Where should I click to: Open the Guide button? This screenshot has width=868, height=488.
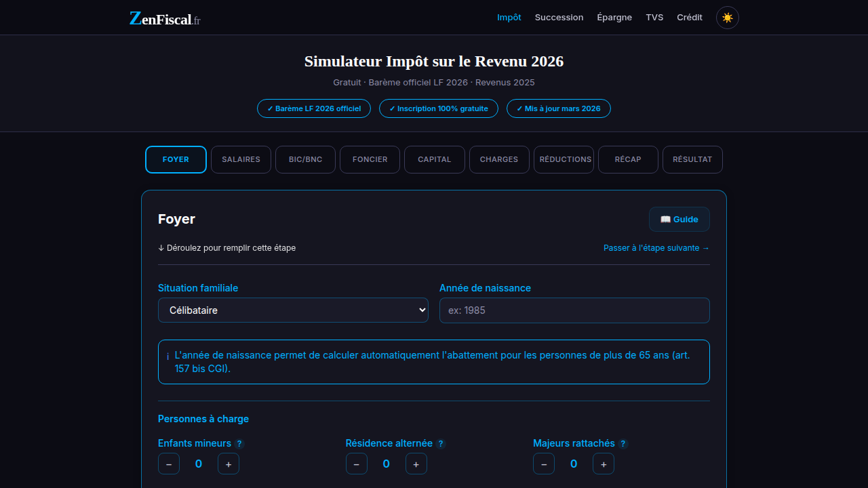(679, 220)
